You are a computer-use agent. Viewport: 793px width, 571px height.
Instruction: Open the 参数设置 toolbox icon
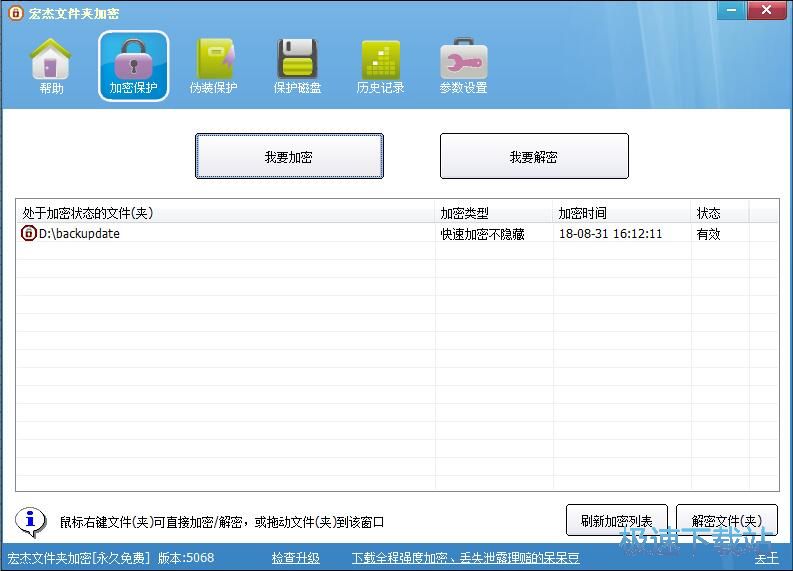coord(463,66)
